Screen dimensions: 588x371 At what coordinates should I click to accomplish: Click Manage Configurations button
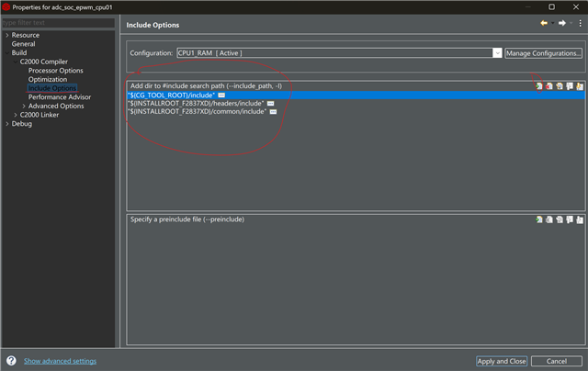point(543,53)
